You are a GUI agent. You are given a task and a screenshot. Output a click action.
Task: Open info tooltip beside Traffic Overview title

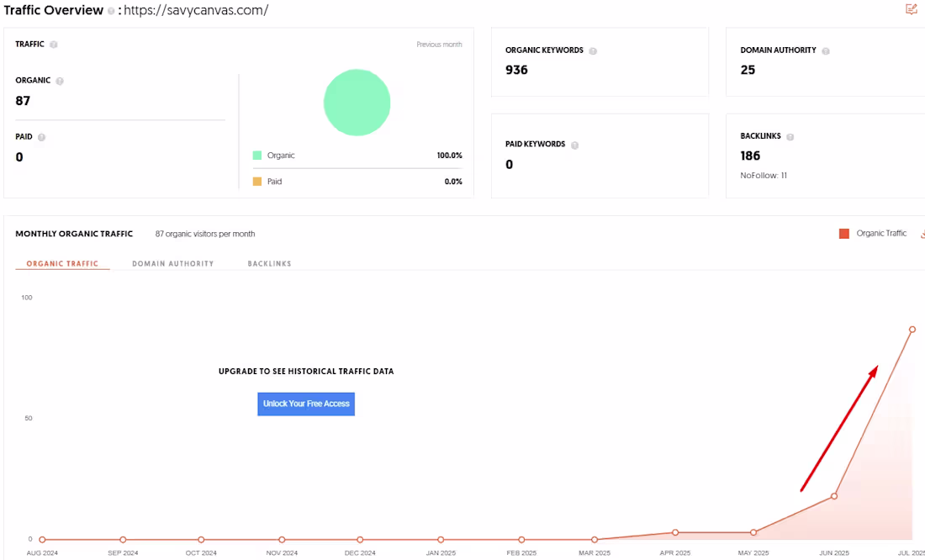click(x=111, y=11)
